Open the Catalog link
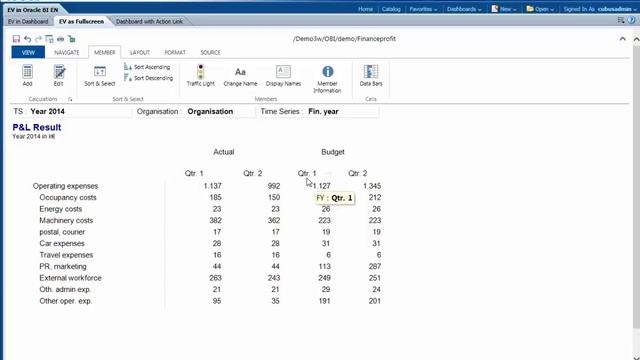 (391, 9)
